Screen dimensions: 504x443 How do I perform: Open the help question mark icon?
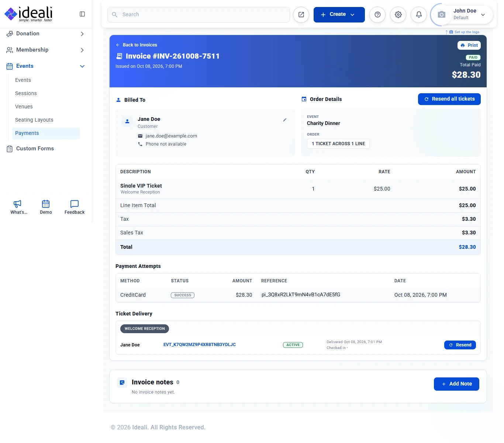[x=377, y=15]
